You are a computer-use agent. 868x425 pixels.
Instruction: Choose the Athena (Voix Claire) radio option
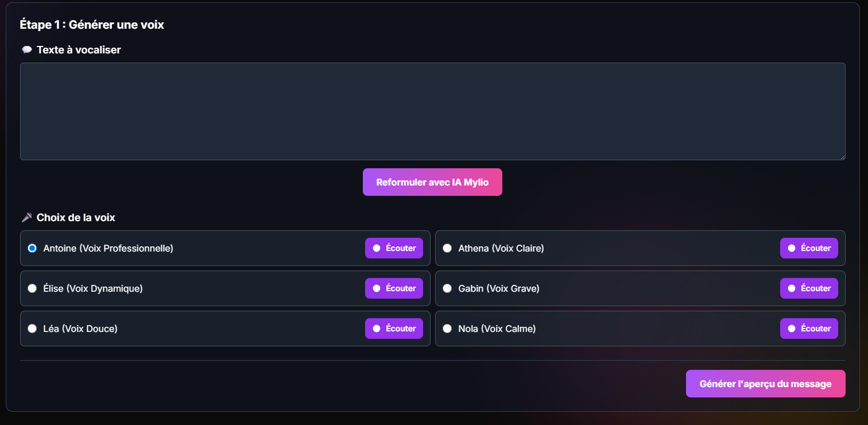[447, 248]
